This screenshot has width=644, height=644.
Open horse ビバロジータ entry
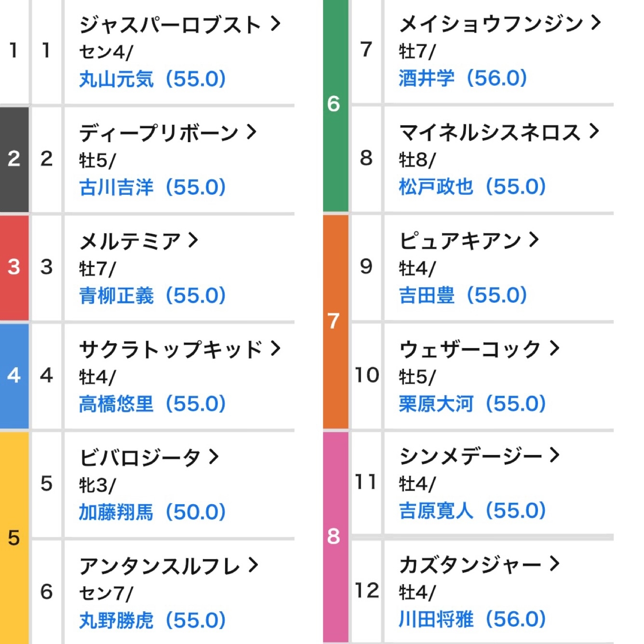click(x=140, y=457)
